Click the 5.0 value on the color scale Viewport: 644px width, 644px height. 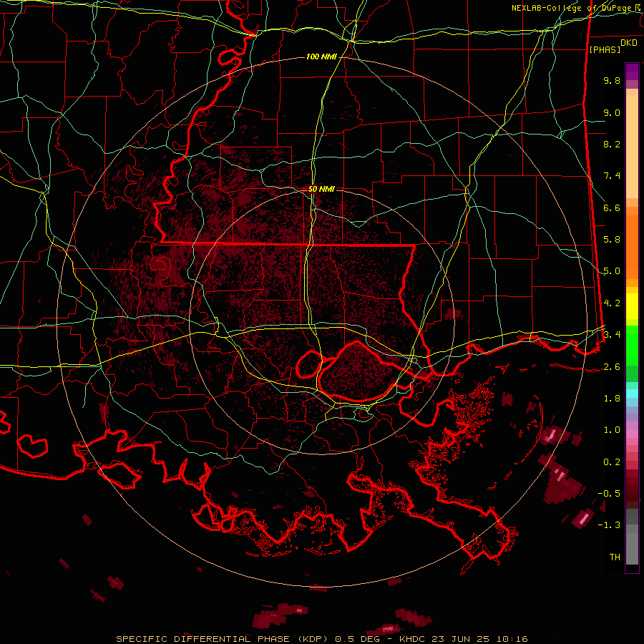click(612, 271)
